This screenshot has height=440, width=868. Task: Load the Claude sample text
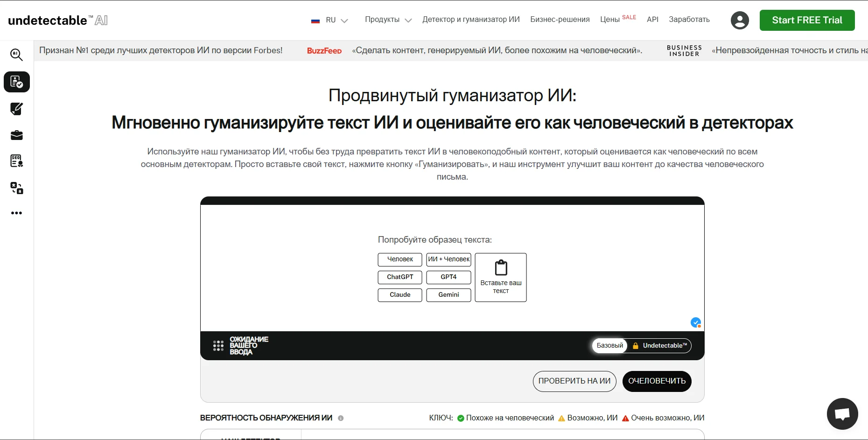coord(400,295)
